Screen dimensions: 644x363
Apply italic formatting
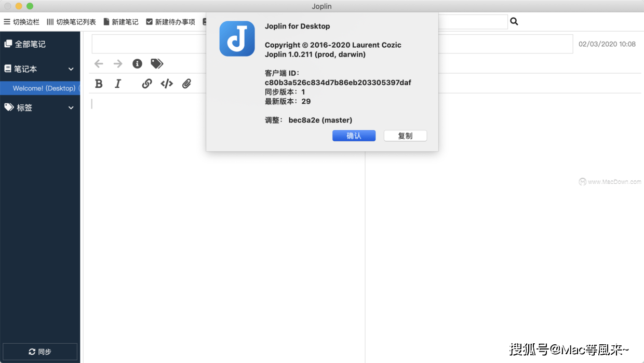[x=118, y=84]
